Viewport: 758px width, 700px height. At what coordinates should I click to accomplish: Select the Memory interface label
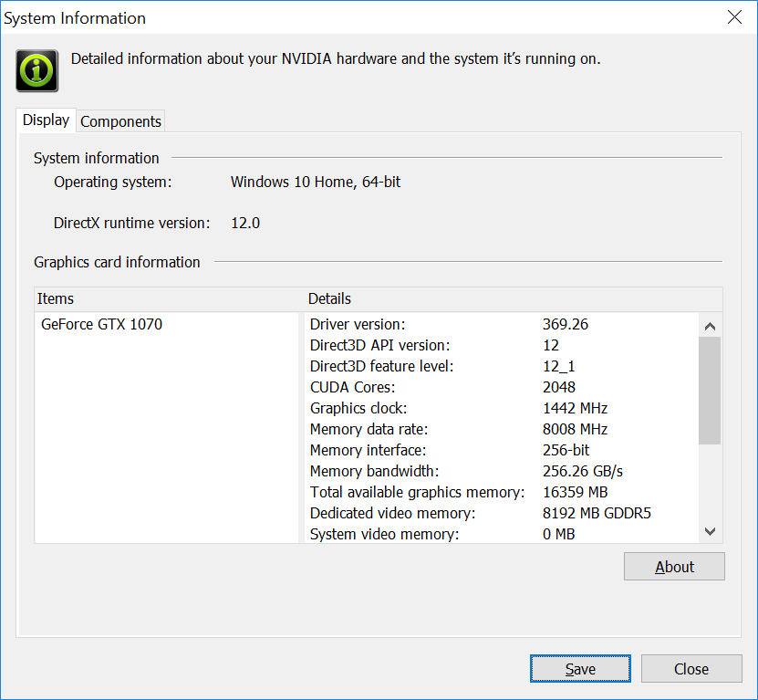368,450
